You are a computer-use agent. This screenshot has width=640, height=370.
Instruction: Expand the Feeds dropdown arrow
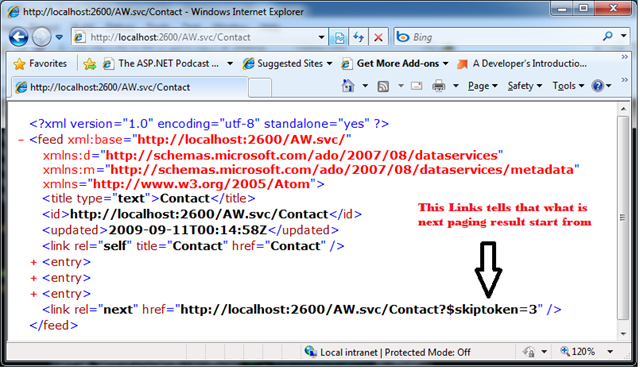(401, 86)
